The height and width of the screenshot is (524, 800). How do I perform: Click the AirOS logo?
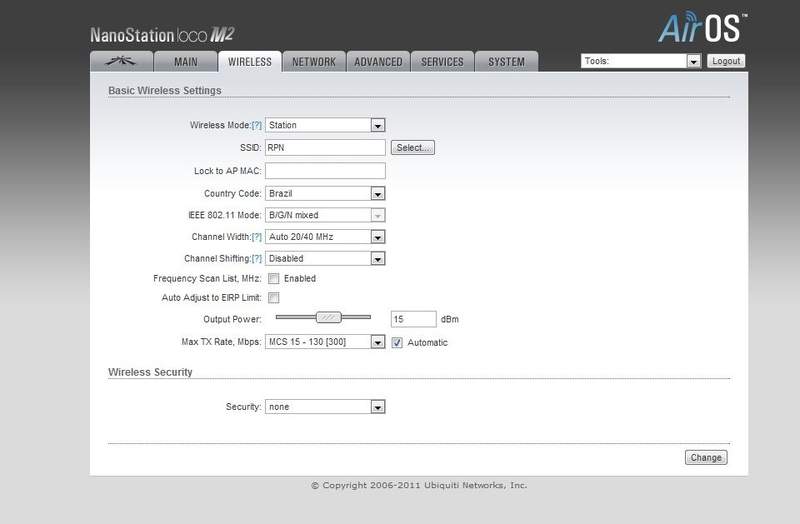click(703, 28)
